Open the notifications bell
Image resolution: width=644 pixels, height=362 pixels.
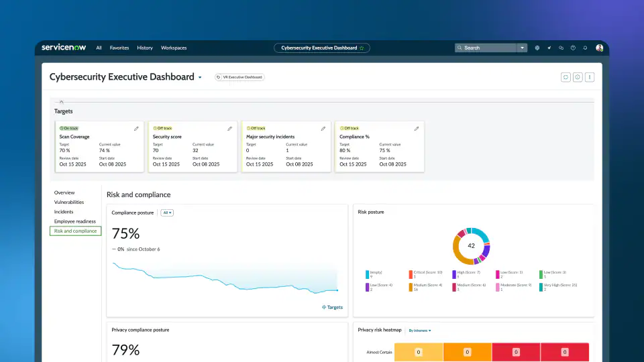(585, 48)
